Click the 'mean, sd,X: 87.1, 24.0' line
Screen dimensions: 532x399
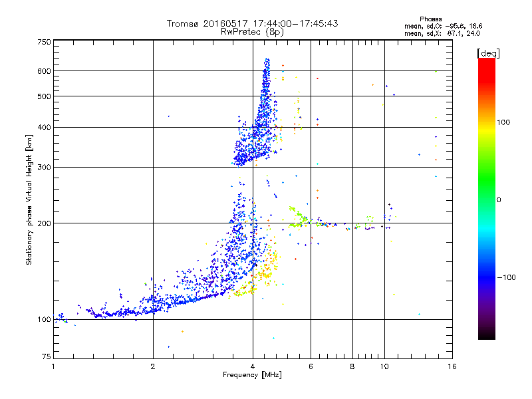click(442, 33)
